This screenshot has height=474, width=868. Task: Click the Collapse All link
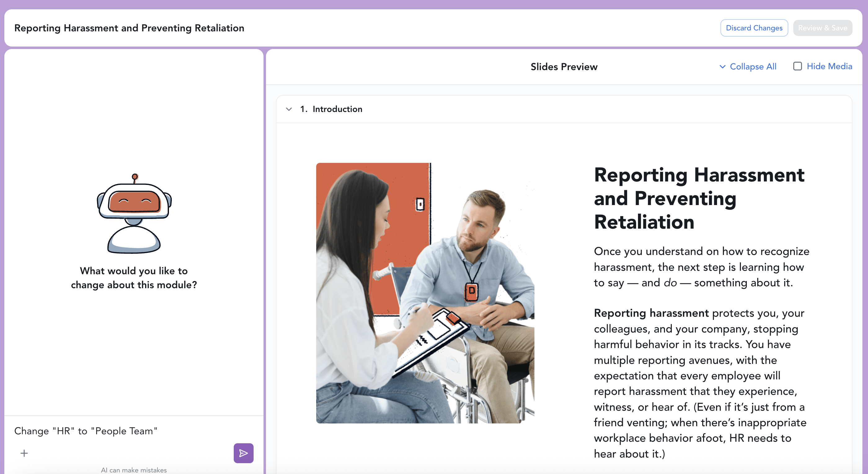pyautogui.click(x=753, y=67)
